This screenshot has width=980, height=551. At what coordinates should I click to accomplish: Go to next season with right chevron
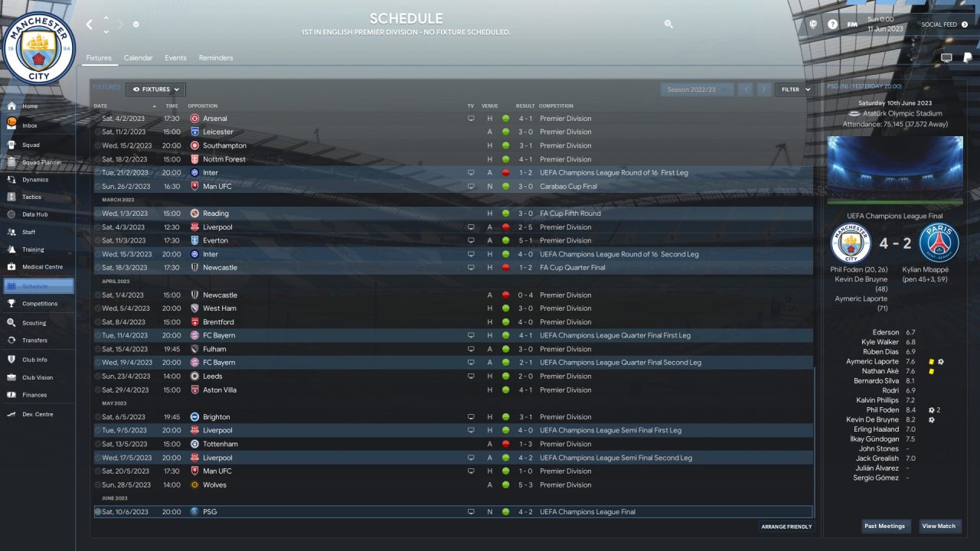pos(763,90)
